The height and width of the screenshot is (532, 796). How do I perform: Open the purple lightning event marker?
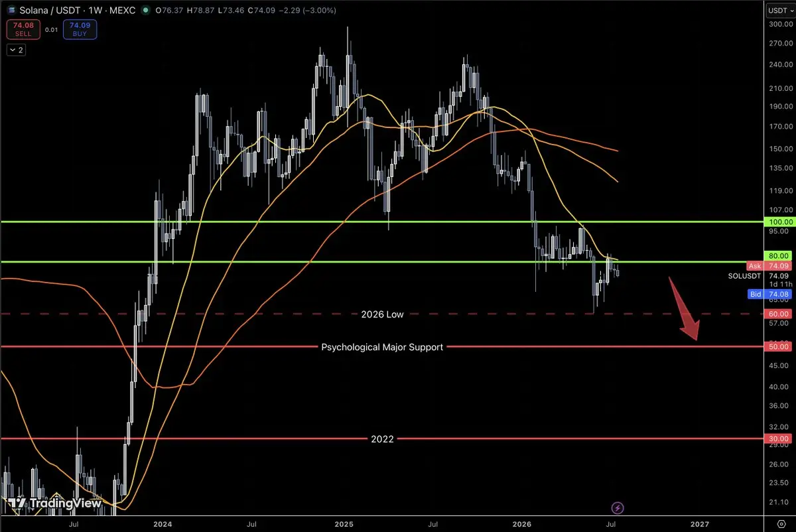click(x=618, y=508)
